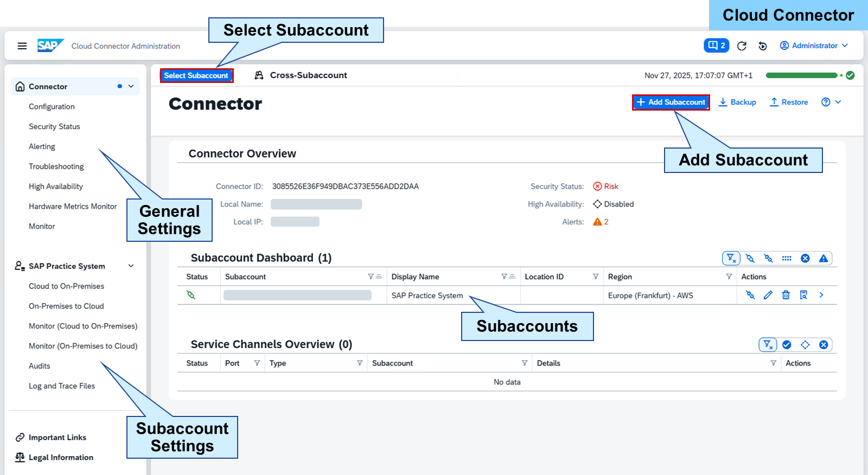Image resolution: width=868 pixels, height=475 pixels.
Task: Click the Select Subaccount button
Action: [196, 75]
